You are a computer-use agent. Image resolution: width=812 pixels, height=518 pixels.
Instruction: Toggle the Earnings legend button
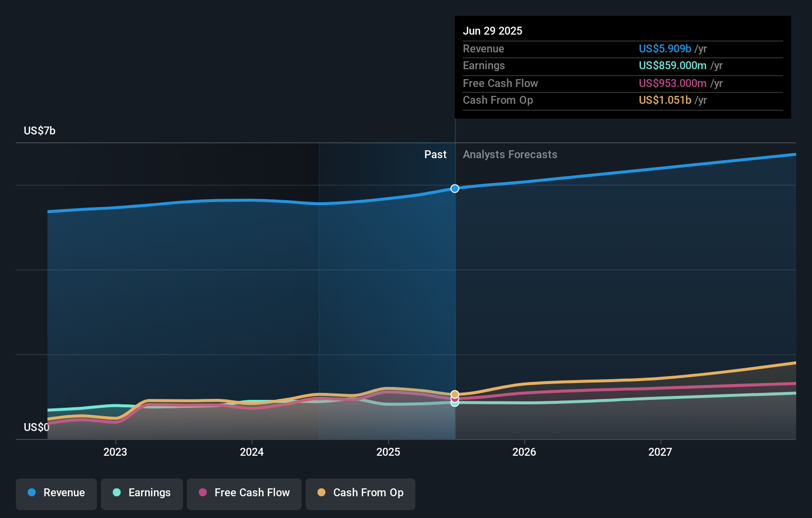[142, 494]
